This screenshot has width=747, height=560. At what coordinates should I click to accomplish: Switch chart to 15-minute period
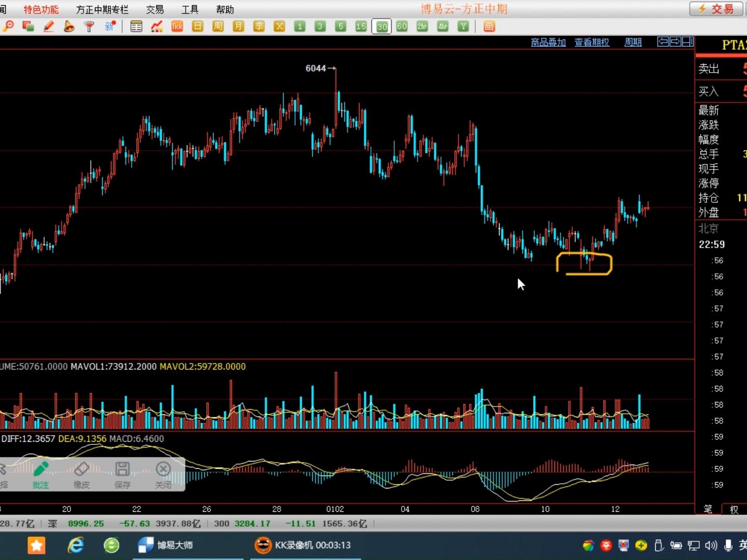[361, 26]
